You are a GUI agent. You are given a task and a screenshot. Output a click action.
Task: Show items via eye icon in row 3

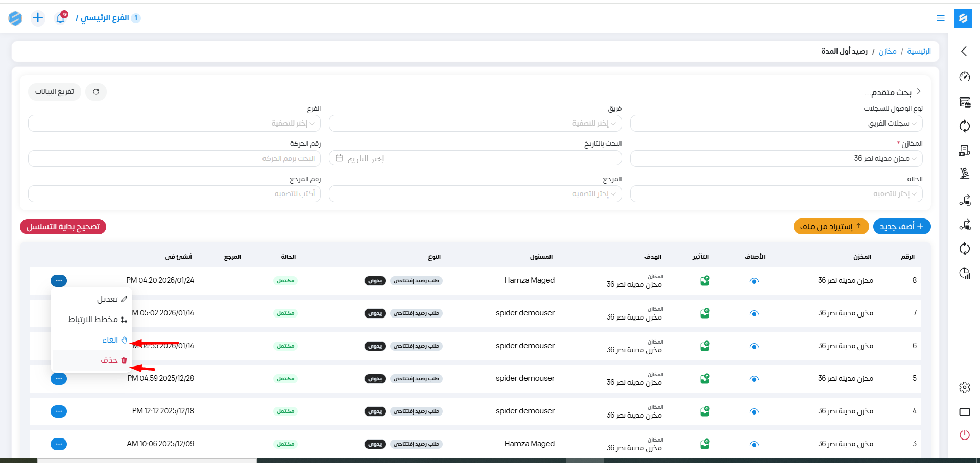[754, 444]
